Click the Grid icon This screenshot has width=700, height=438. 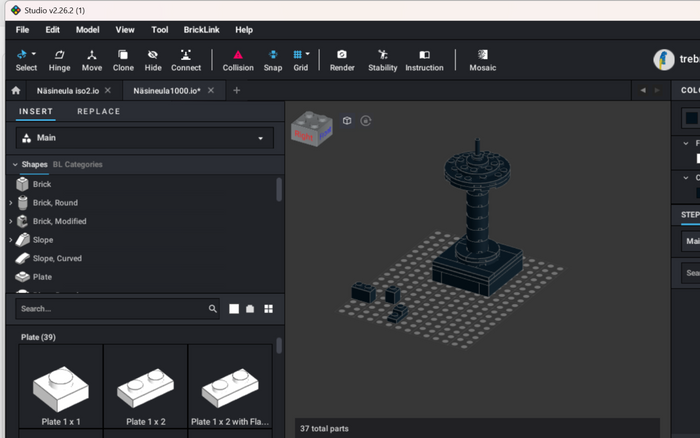[x=298, y=54]
